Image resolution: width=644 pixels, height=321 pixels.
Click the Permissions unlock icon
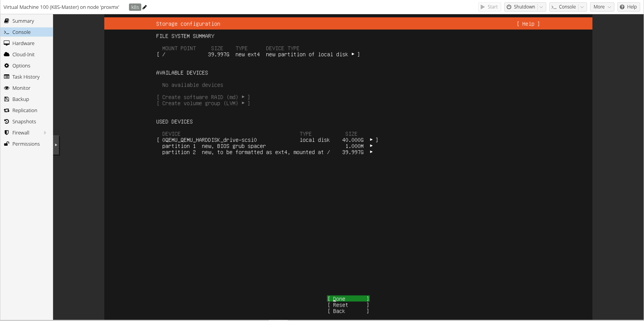point(7,144)
